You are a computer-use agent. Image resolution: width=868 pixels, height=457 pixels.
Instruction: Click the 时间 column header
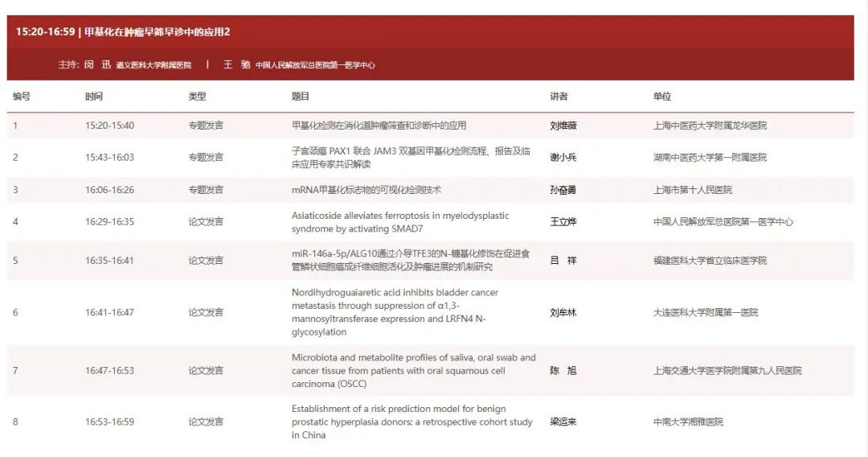pyautogui.click(x=94, y=97)
